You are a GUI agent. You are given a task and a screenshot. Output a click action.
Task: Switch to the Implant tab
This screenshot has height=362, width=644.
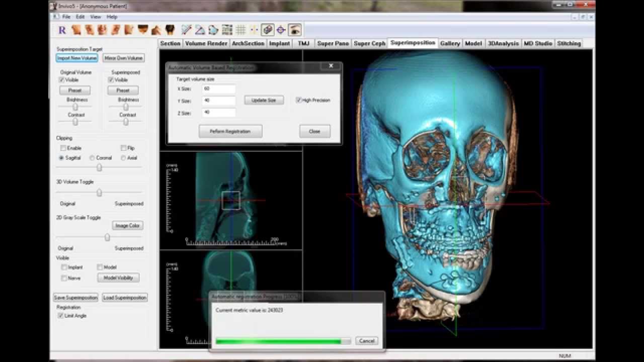279,44
